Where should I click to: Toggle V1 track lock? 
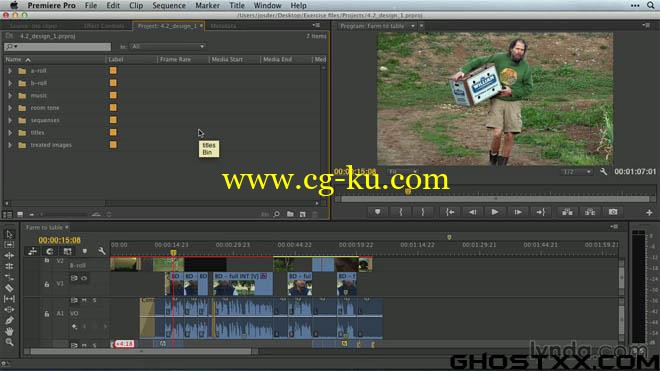click(47, 284)
